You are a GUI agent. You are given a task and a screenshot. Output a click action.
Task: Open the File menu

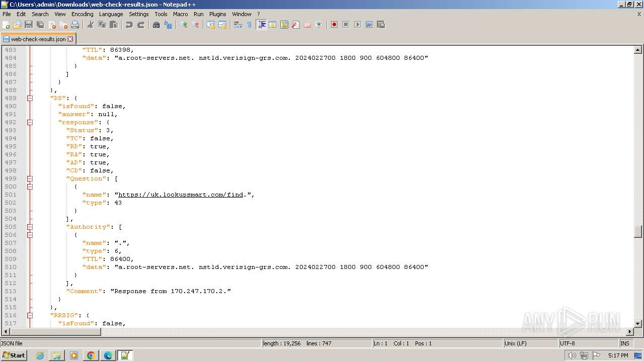[x=7, y=14]
